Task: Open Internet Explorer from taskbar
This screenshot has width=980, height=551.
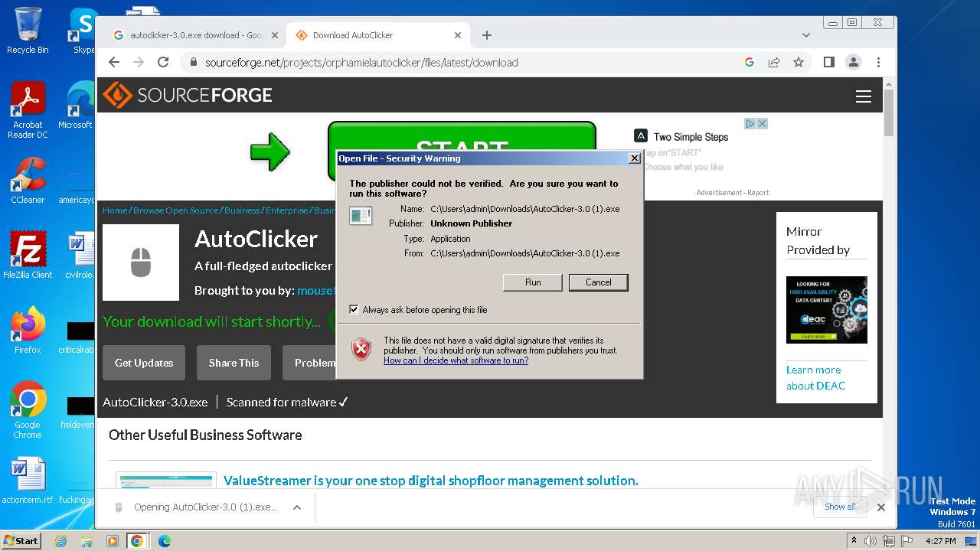Action: 60,541
